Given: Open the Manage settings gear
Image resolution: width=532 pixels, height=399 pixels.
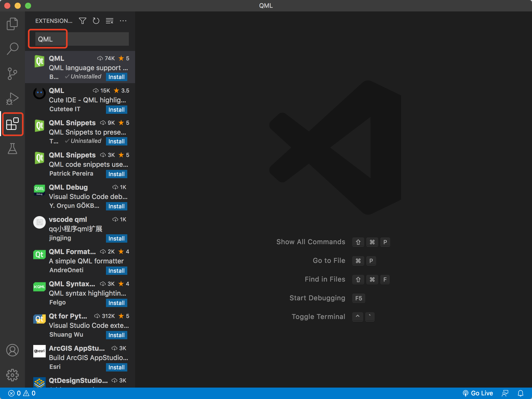Looking at the screenshot, I should coord(12,375).
